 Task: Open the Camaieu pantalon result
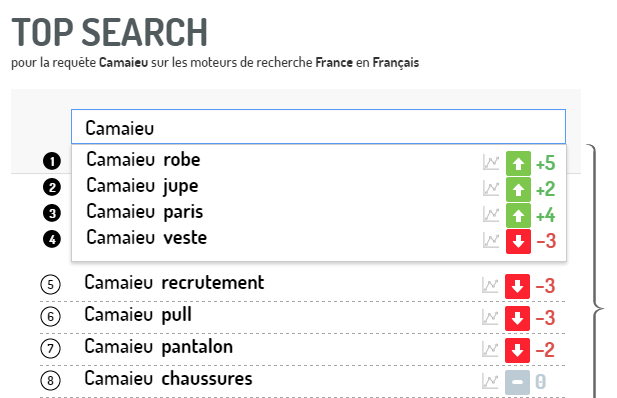click(x=158, y=347)
